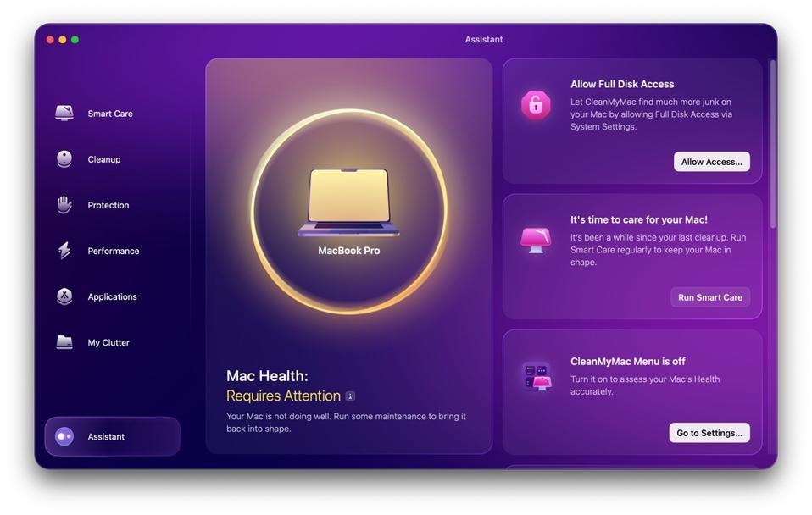Open the Protection section label
Image resolution: width=812 pixels, height=515 pixels.
pyautogui.click(x=108, y=205)
